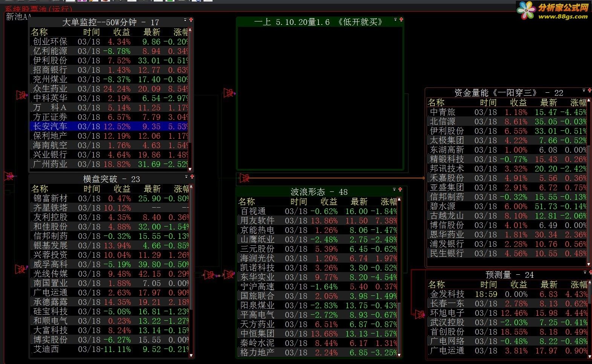Click the 设 node feeding the 预测量 panel
Viewport: 592px width, 364px height.
point(419,314)
